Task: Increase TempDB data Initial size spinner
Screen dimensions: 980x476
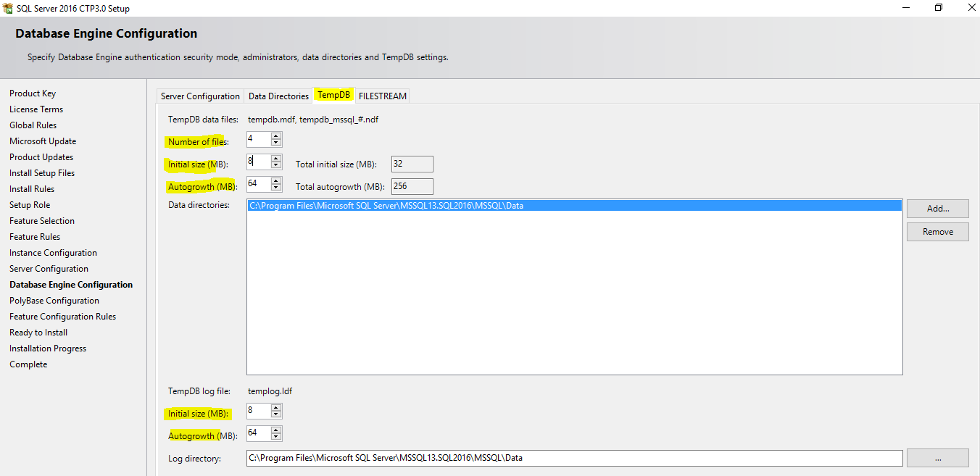Action: [x=276, y=158]
